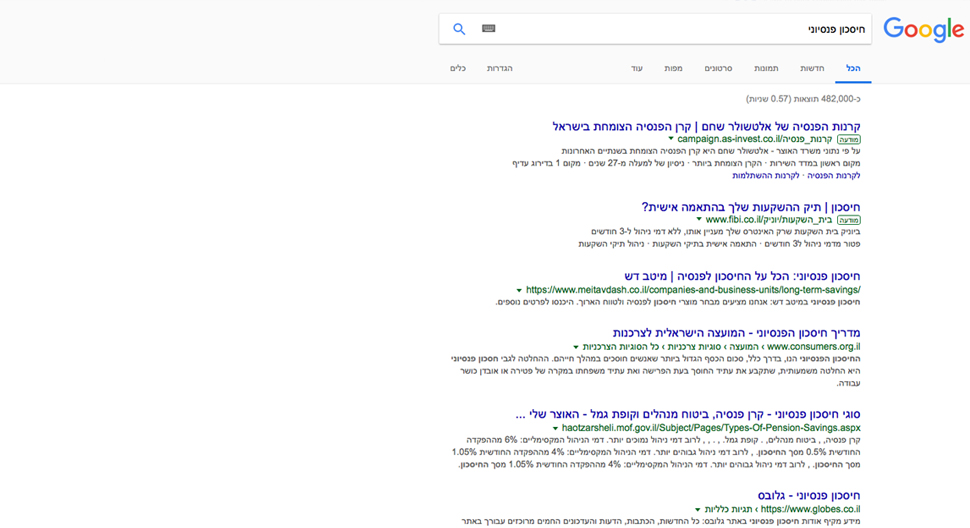The height and width of the screenshot is (528, 970).
Task: Click the results count text 482,000
Action: [x=804, y=99]
